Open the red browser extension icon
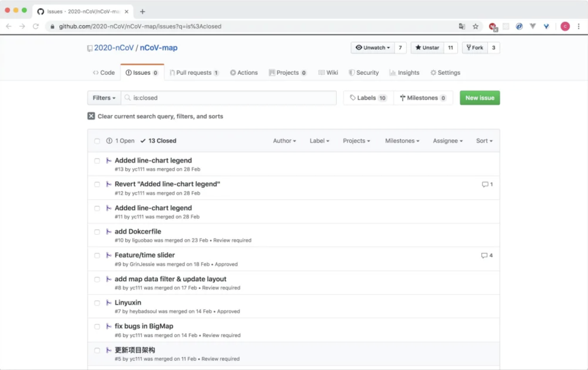The image size is (588, 370). coord(493,27)
